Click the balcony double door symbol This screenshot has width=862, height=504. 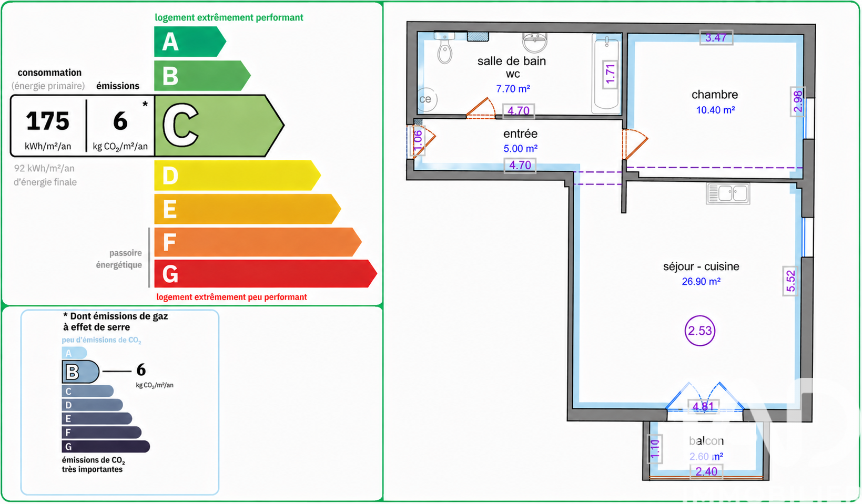pyautogui.click(x=705, y=397)
